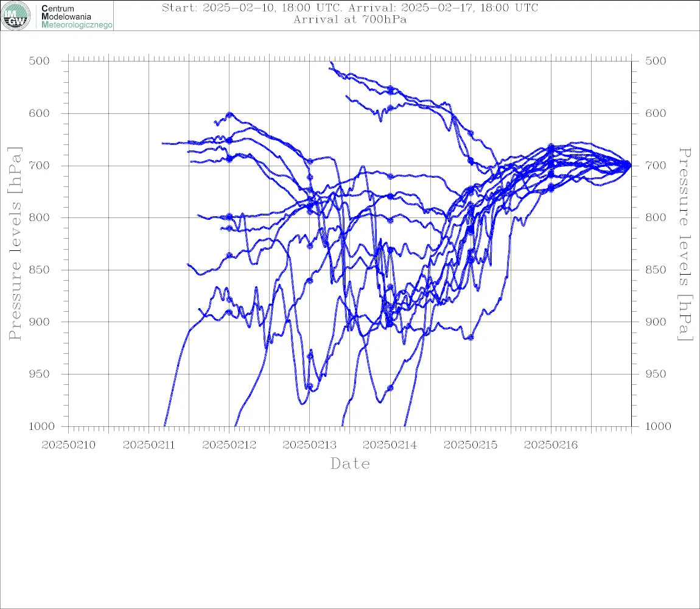Click the left axis label 800
Image resolution: width=700 pixels, height=609 pixels.
40,217
